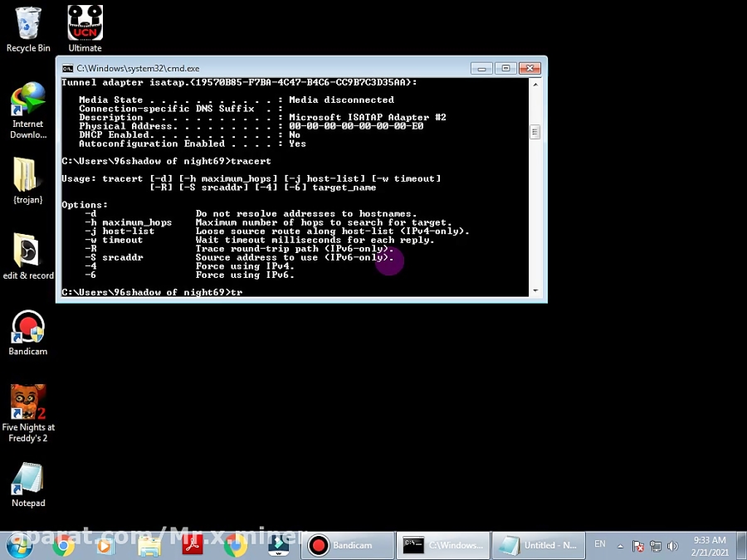Switch to the Bandicam taskbar window

tap(349, 545)
